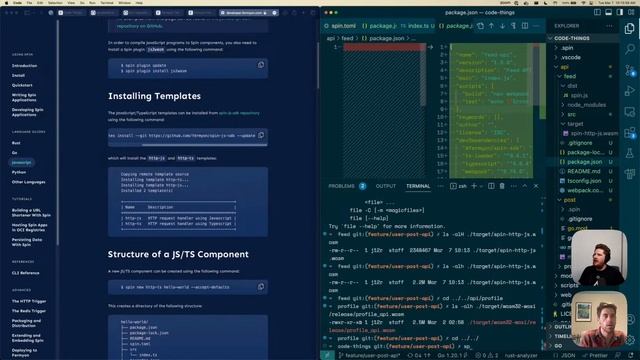Screen dimensions: 640x360
Task: Open the Extensions view icon
Action: pyautogui.click(x=629, y=133)
